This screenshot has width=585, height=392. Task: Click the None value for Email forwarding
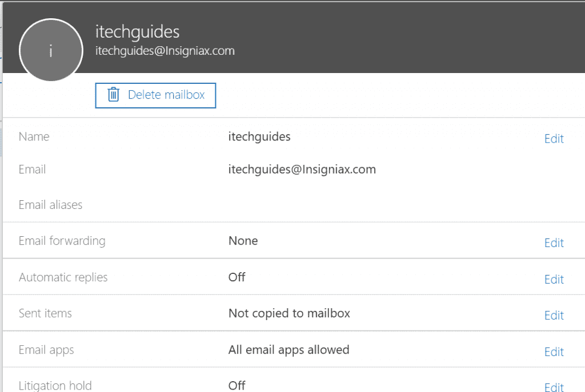coord(243,240)
